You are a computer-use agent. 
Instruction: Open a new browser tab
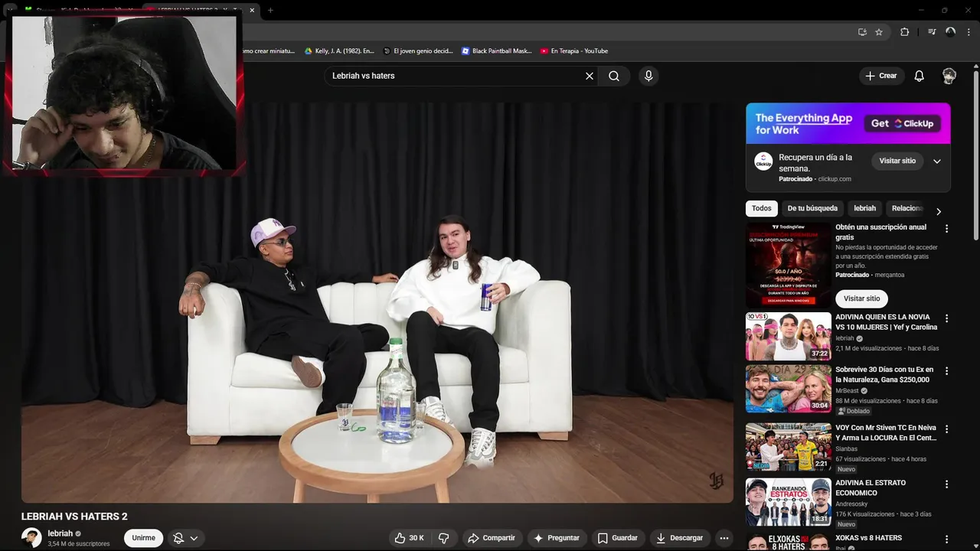point(270,10)
